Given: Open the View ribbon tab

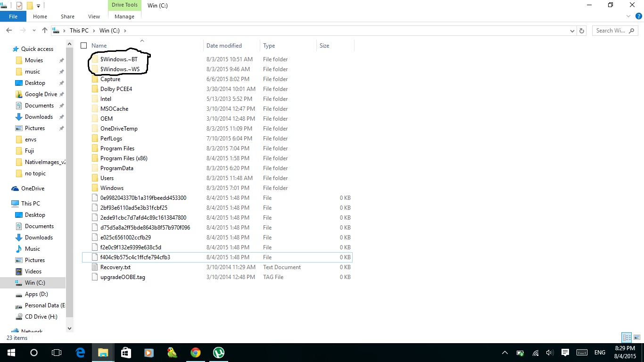Looking at the screenshot, I should click(94, 16).
